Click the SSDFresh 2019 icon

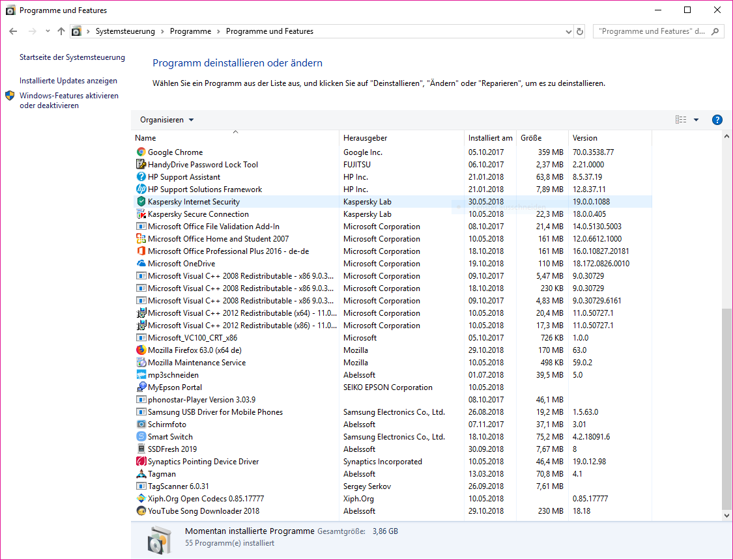[x=141, y=449]
